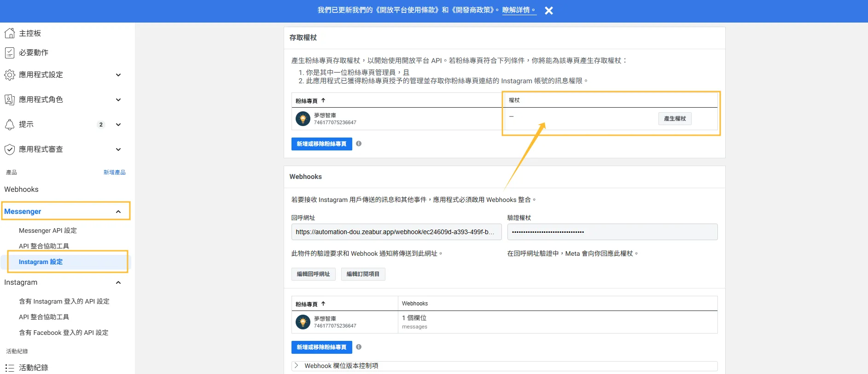The height and width of the screenshot is (374, 868).
Task: Click the info icon in 存取權杖 section
Action: pyautogui.click(x=359, y=144)
